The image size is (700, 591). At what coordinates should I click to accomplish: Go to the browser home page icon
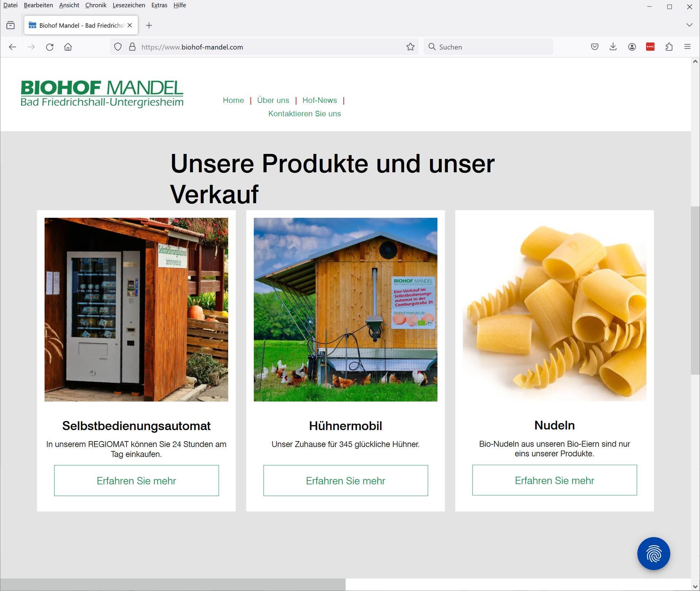(68, 47)
